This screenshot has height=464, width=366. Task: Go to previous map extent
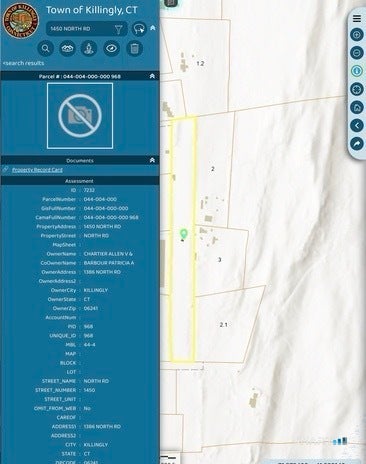tap(357, 125)
